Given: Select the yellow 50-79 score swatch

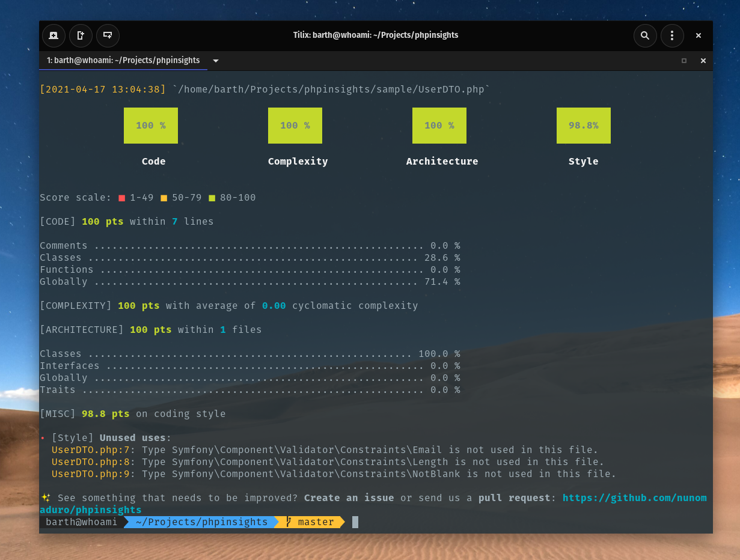Looking at the screenshot, I should pos(162,198).
